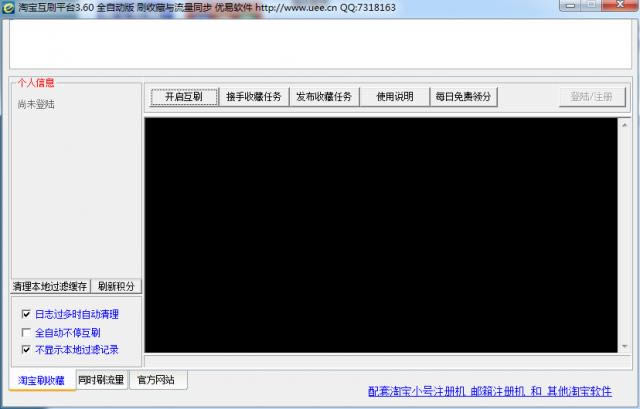
Task: Open 接手收藏任务
Action: [x=253, y=97]
